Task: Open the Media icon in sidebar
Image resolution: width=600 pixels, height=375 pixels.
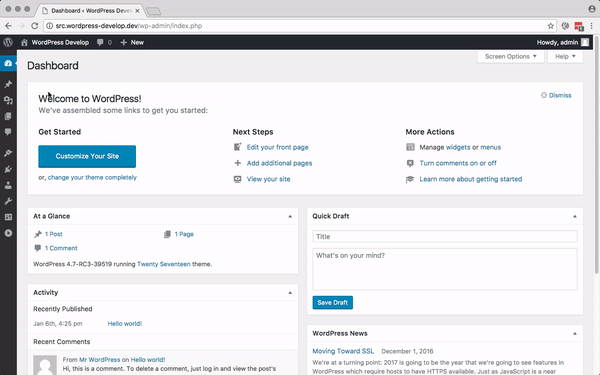Action: (8, 100)
